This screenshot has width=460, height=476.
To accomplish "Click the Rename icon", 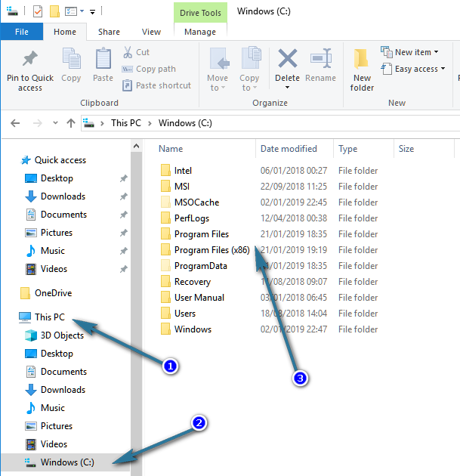I will (321, 58).
